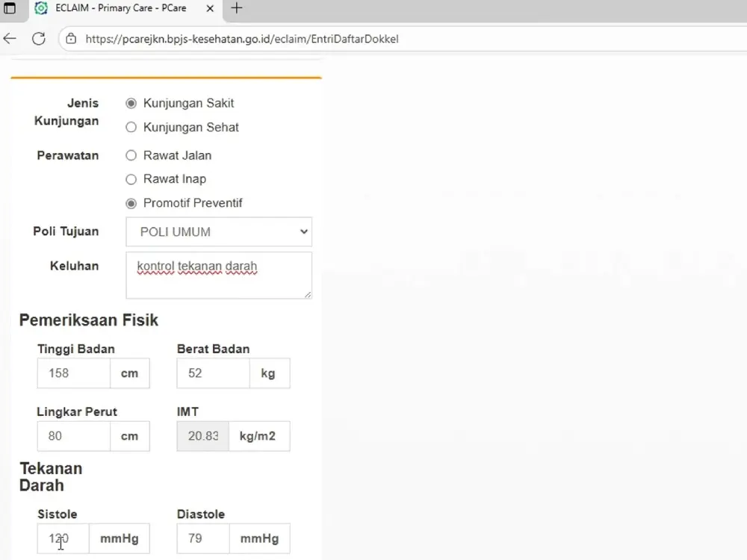Switch to the ECLAIM - Primary Care tab
The width and height of the screenshot is (747, 560).
[120, 9]
